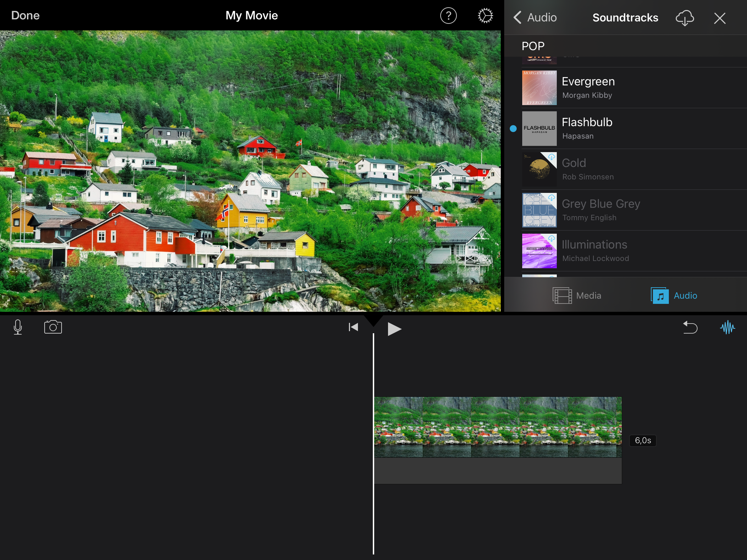Play the movie preview
The image size is (747, 560).
coord(394,328)
